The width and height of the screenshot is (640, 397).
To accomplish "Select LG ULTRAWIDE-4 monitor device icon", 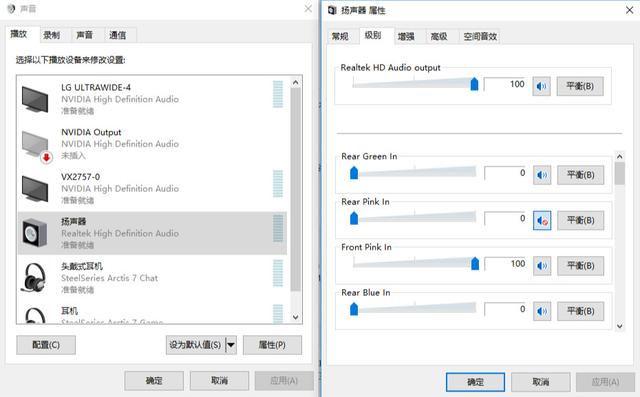I will 35,99.
